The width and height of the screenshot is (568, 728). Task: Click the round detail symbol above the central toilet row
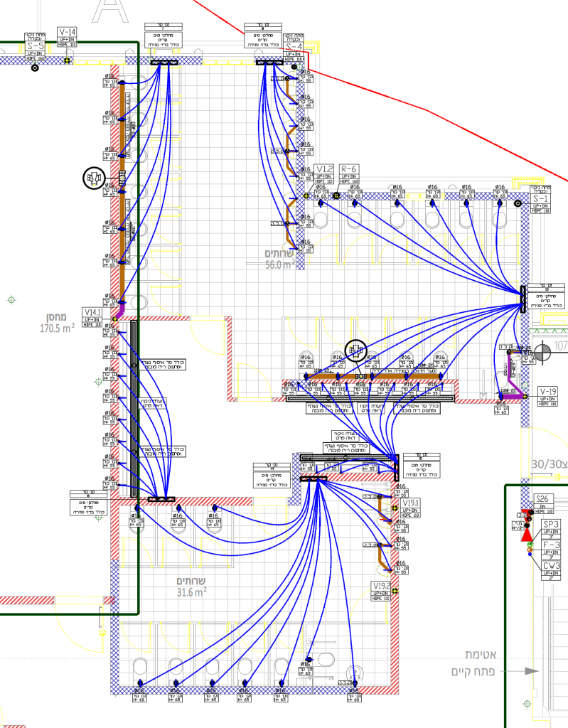[355, 350]
